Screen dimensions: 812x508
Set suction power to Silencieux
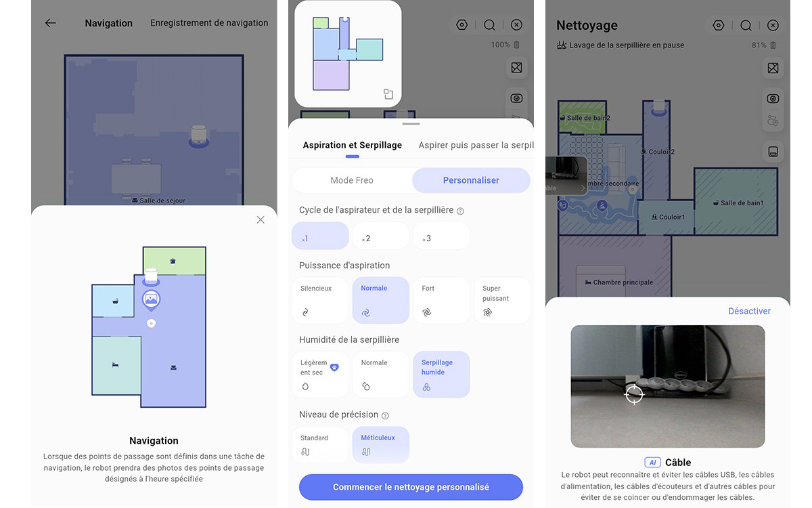[x=320, y=300]
